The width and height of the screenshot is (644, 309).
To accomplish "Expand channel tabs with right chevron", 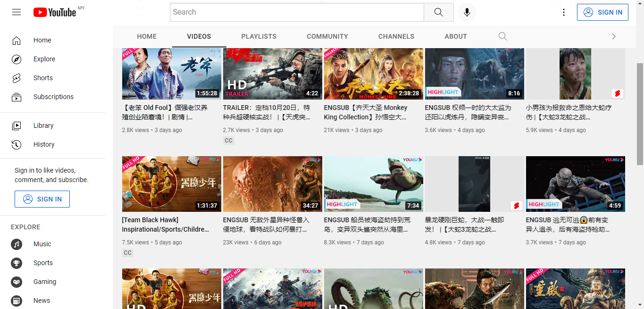I will 613,36.
